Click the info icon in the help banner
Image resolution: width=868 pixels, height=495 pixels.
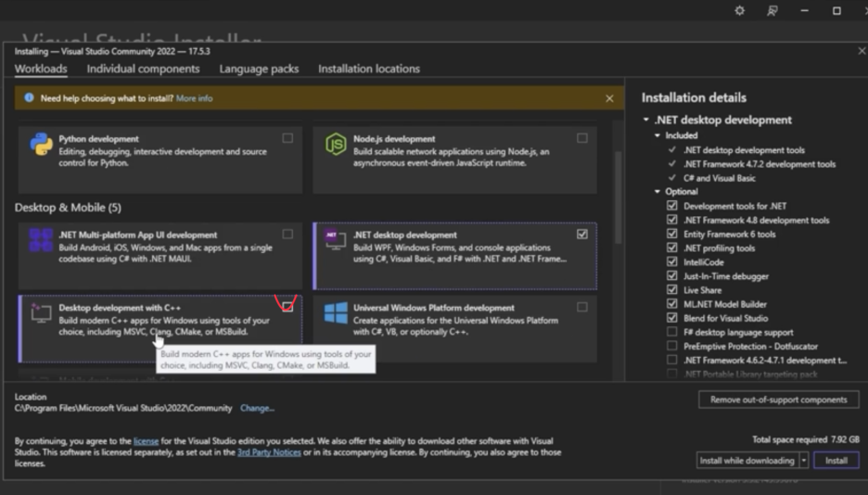(x=29, y=98)
